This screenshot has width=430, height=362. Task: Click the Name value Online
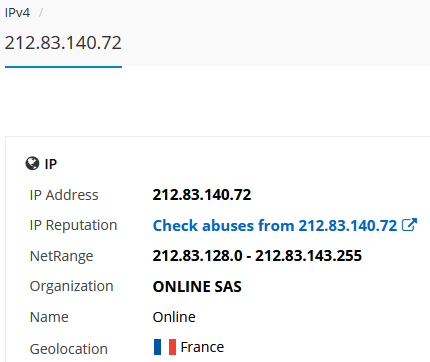[174, 317]
